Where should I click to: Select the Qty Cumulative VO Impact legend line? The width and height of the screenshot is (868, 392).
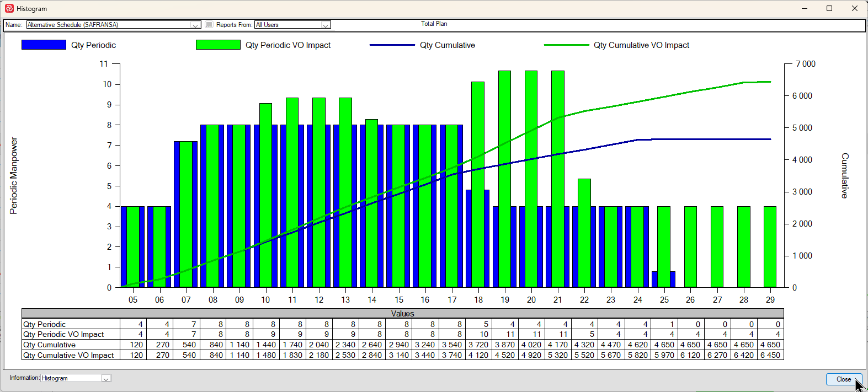(x=566, y=45)
